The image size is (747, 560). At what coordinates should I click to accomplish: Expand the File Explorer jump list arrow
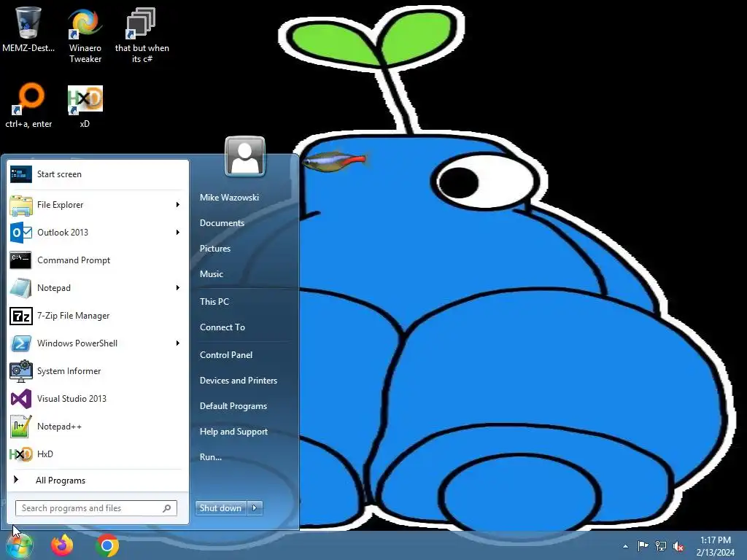coord(178,205)
